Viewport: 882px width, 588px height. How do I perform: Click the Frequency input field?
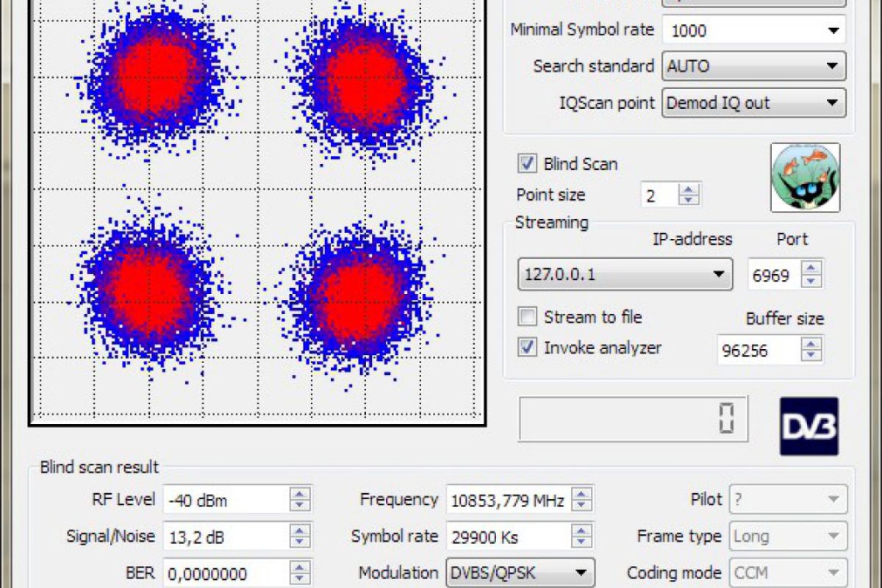click(507, 501)
